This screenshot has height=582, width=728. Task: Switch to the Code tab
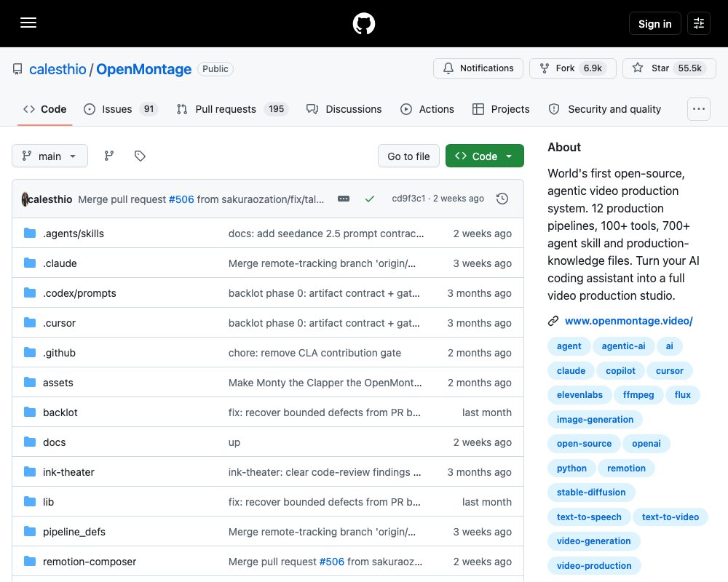coord(45,109)
